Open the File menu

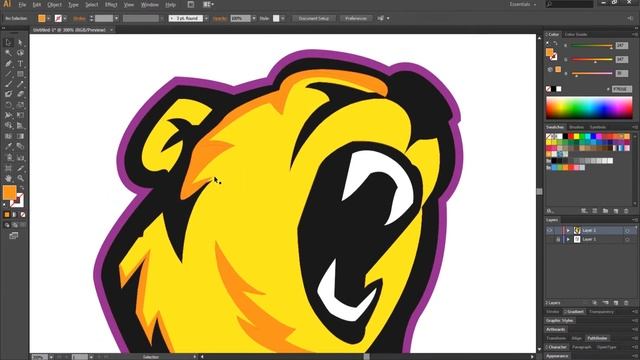pos(22,4)
